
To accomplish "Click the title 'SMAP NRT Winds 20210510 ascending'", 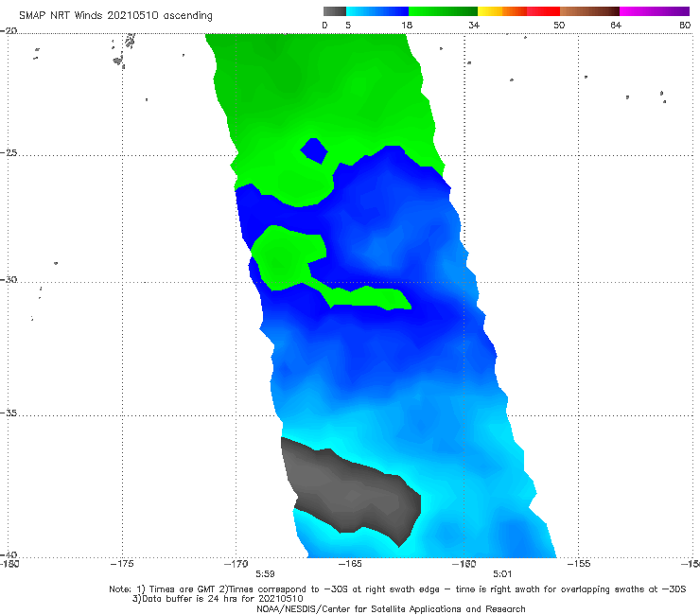I will [115, 16].
